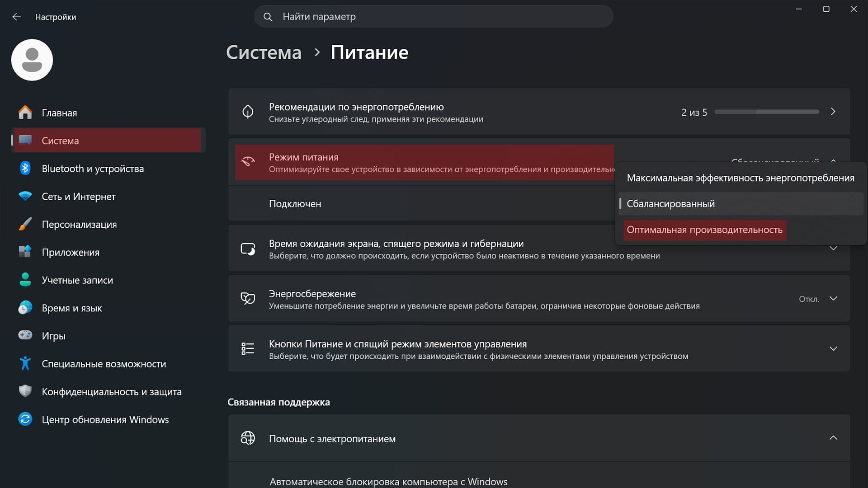Click the Система monitor icon
The width and height of the screenshot is (868, 488).
coord(25,140)
